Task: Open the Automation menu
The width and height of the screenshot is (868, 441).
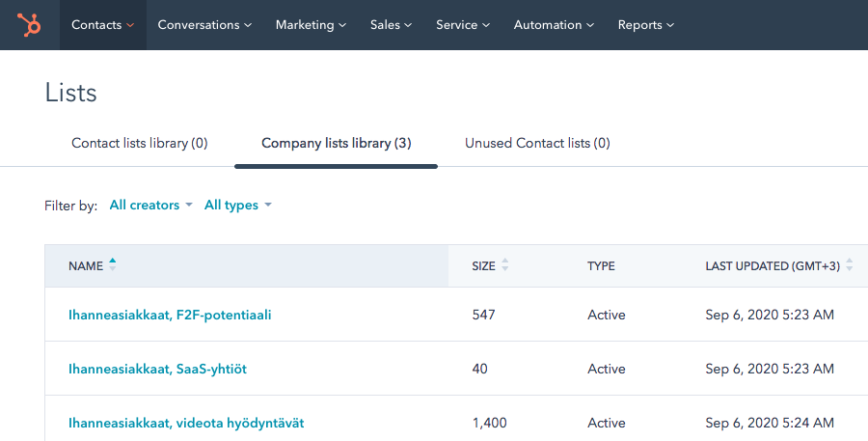Action: pyautogui.click(x=554, y=25)
